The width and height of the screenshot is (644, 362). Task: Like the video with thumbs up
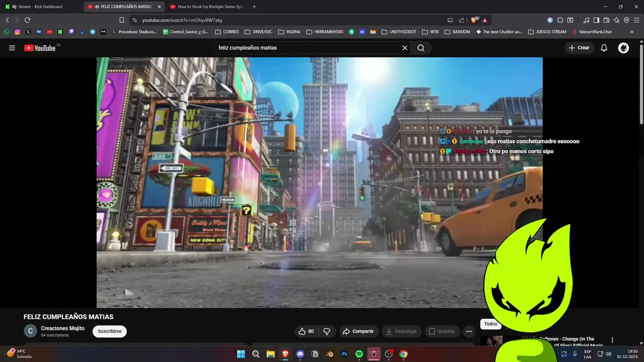pos(306,331)
